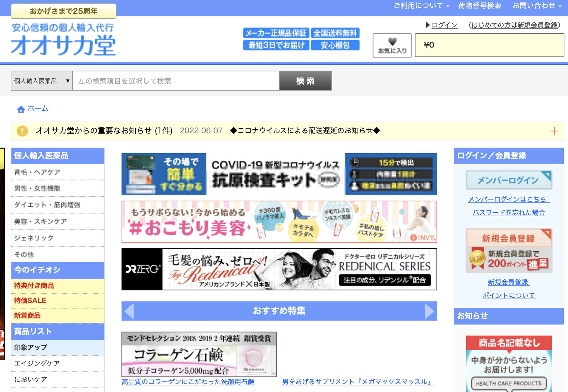Screen dimensions: 568x392
Task: Click the ホーム breadcrumb link
Action: pos(38,108)
